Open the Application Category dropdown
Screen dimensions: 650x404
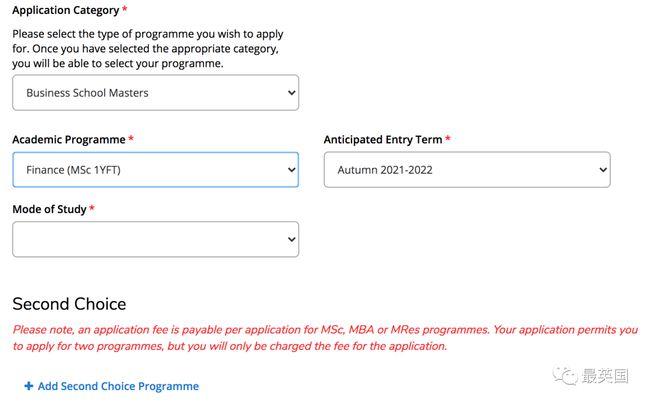(155, 93)
